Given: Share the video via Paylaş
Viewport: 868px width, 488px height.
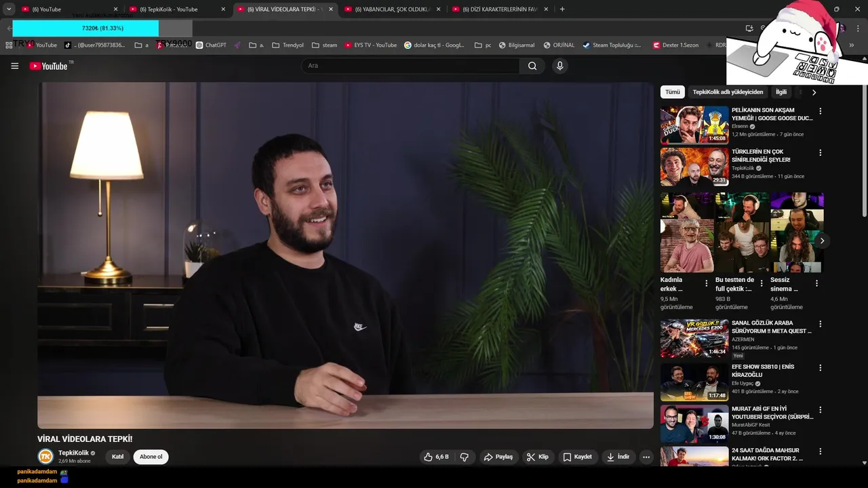Looking at the screenshot, I should (498, 457).
